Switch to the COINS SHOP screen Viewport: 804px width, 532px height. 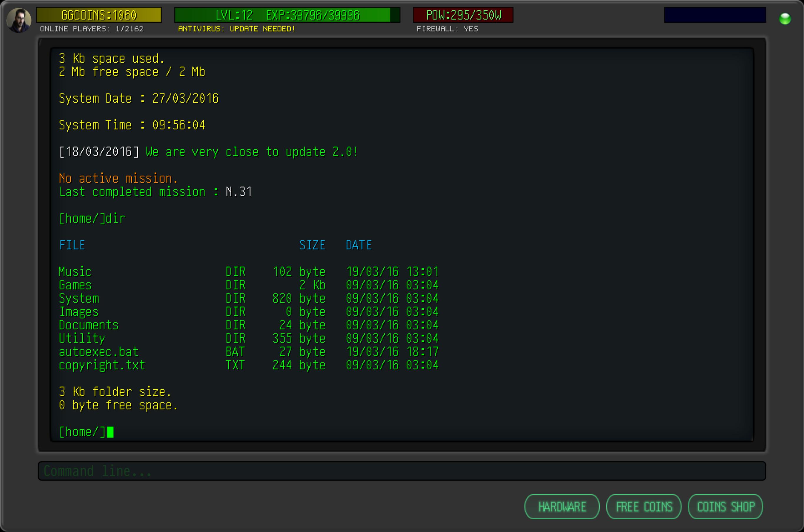(x=725, y=506)
